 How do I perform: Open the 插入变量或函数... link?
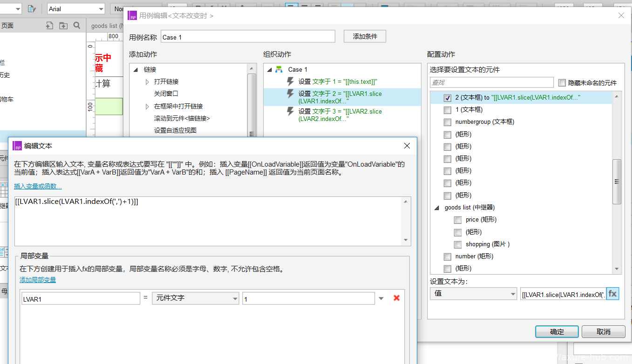pos(38,187)
